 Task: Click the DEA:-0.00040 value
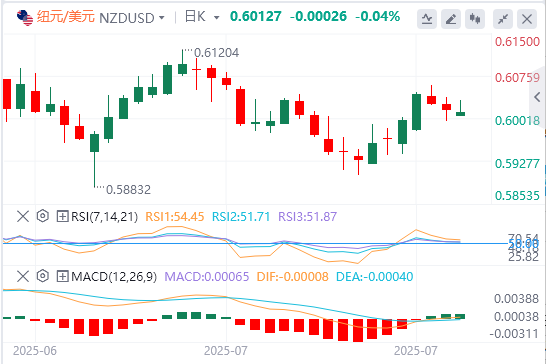[x=374, y=277]
